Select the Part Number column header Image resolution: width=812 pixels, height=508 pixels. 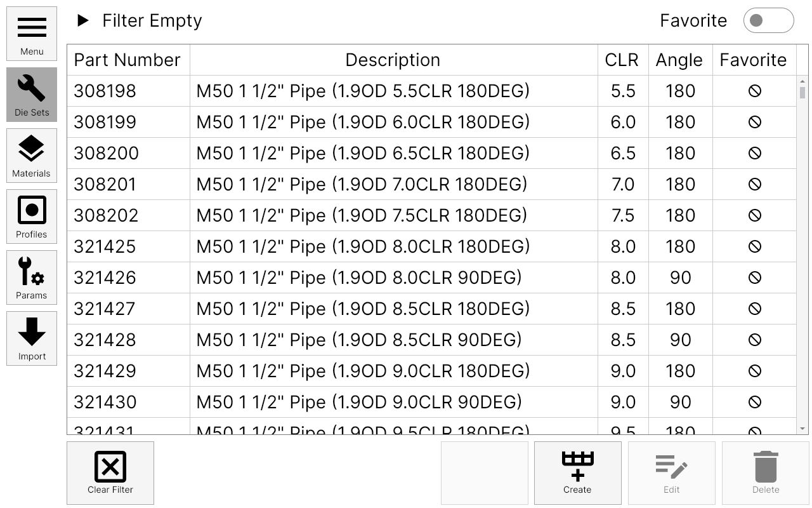(128, 59)
